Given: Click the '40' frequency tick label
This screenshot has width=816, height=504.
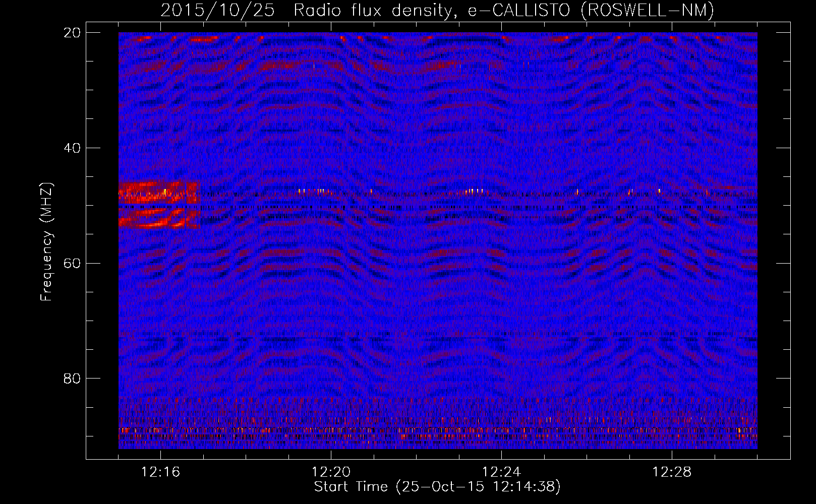Looking at the screenshot, I should [72, 148].
